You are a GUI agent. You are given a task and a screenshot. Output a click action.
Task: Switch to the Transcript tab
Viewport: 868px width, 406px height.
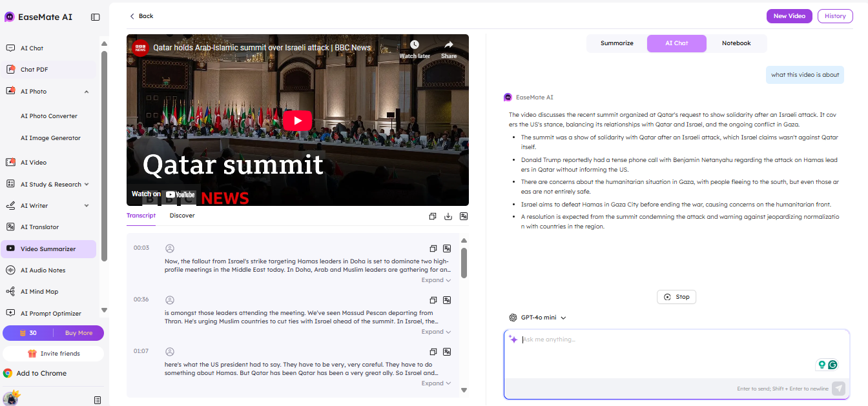point(141,216)
